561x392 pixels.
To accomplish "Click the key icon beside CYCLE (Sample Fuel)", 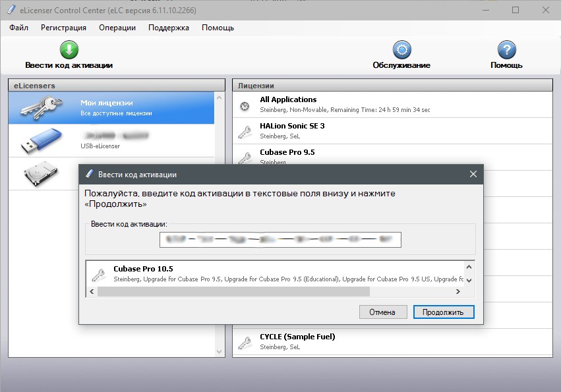I will point(245,343).
